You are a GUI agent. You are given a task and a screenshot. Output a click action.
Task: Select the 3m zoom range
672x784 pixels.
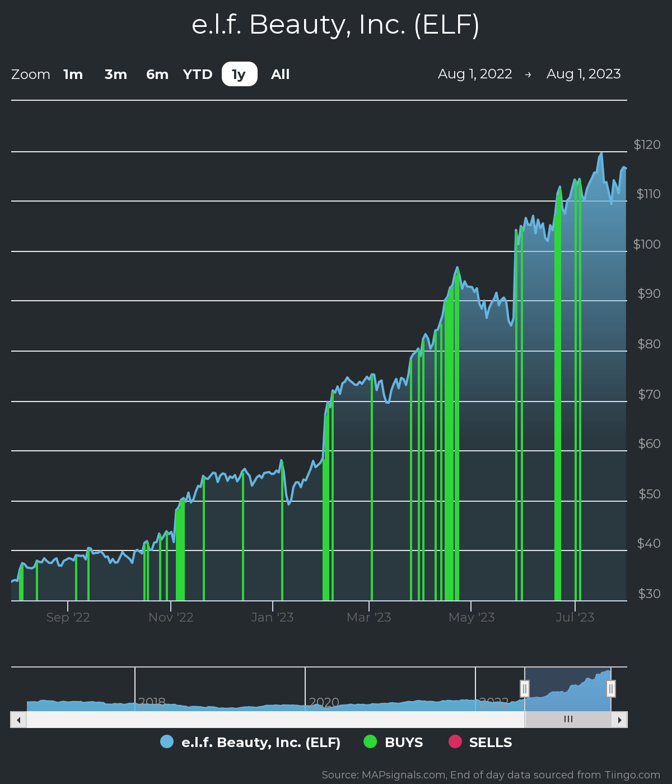(116, 74)
